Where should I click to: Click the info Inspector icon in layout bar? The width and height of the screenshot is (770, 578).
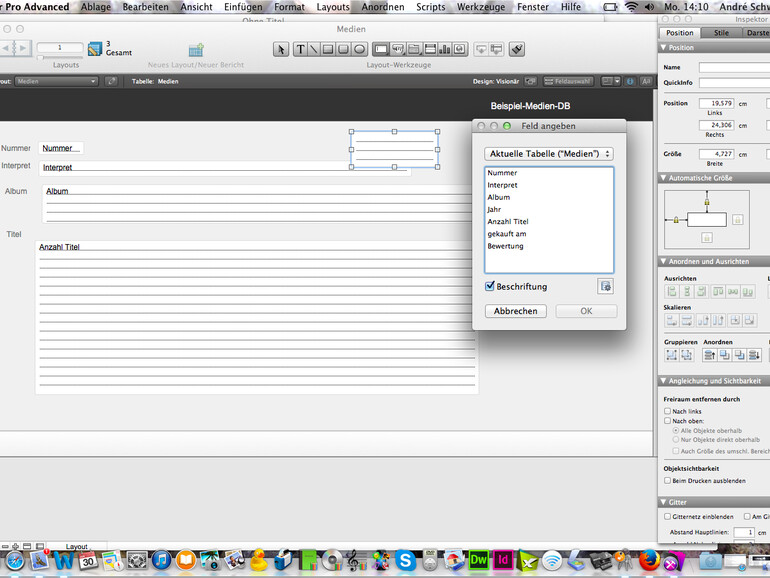(630, 82)
